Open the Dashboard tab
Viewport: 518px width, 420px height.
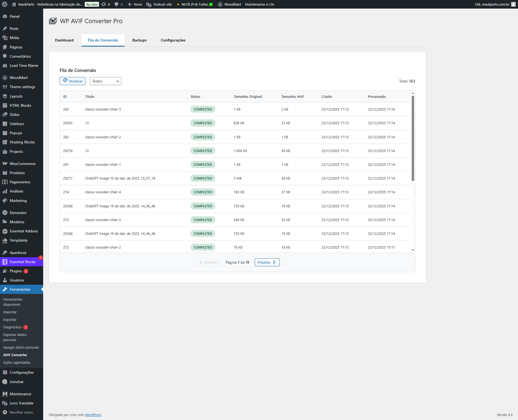pos(64,40)
